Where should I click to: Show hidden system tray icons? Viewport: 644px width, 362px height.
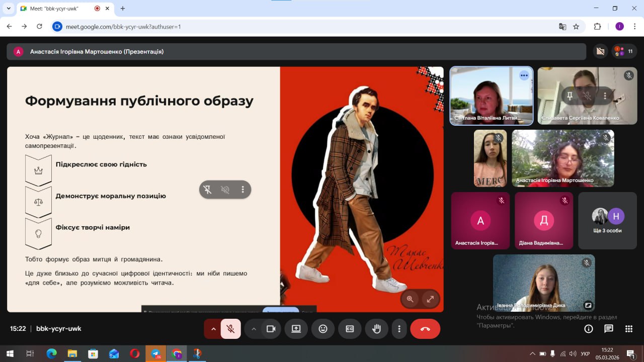click(x=533, y=353)
